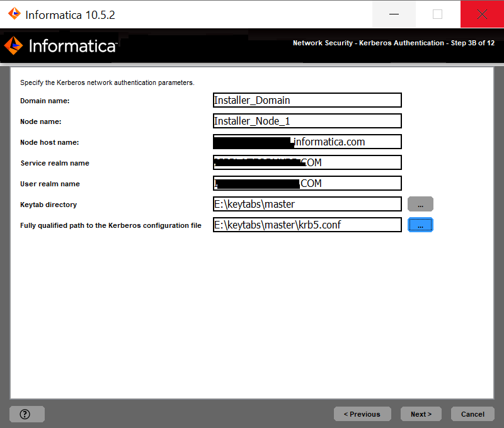504x428 pixels.
Task: Click the 'Specify the Kerberos network authentication parameters.' text
Action: [107, 82]
